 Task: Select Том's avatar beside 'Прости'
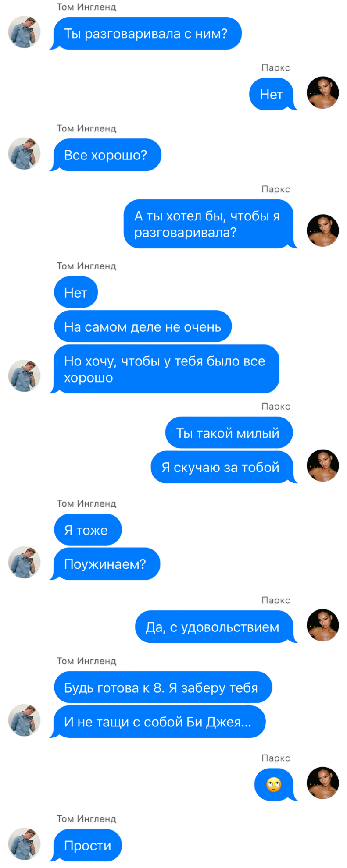pos(24,844)
